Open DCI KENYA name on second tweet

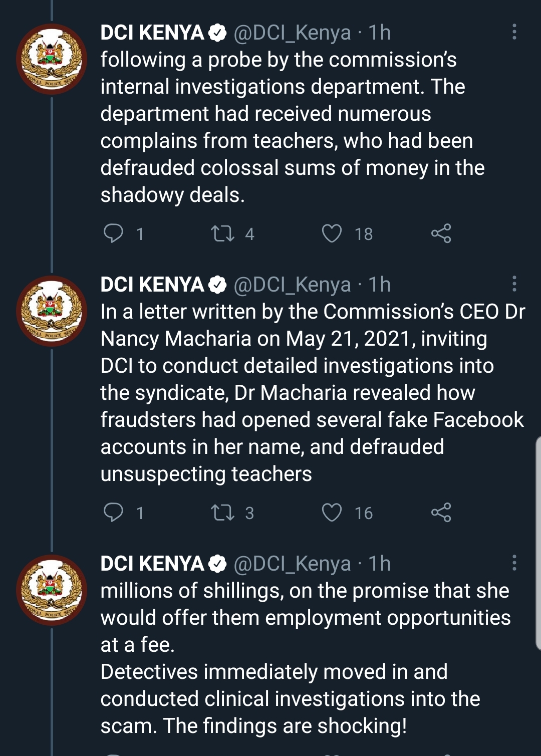tap(152, 285)
